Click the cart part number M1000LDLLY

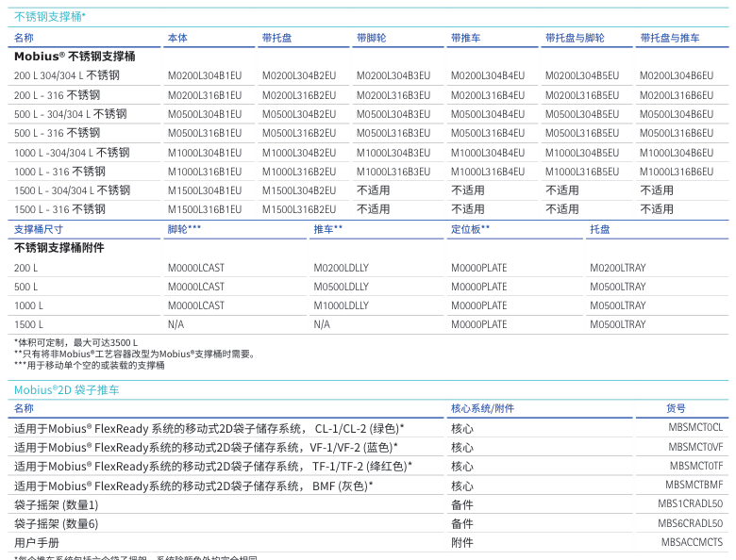click(x=341, y=305)
